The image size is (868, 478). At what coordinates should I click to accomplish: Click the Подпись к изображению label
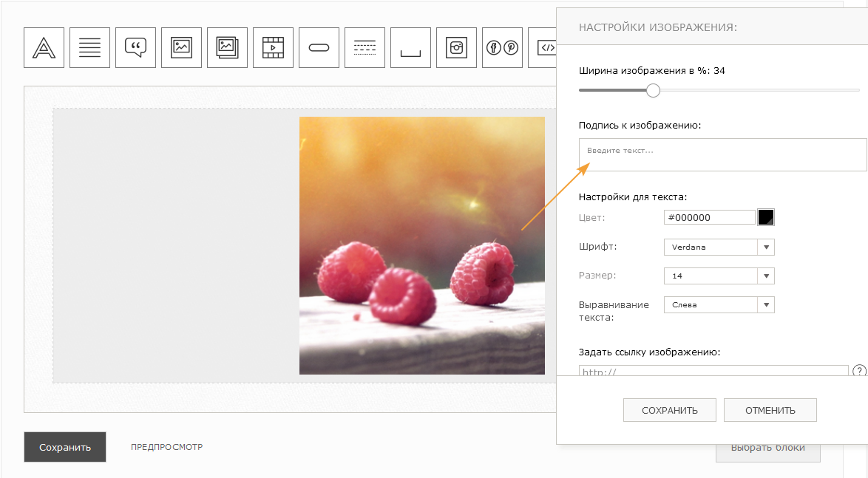pyautogui.click(x=640, y=126)
